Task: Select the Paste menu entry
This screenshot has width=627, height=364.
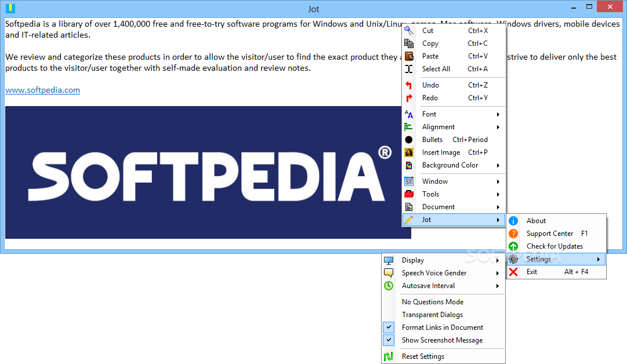Action: click(454, 56)
